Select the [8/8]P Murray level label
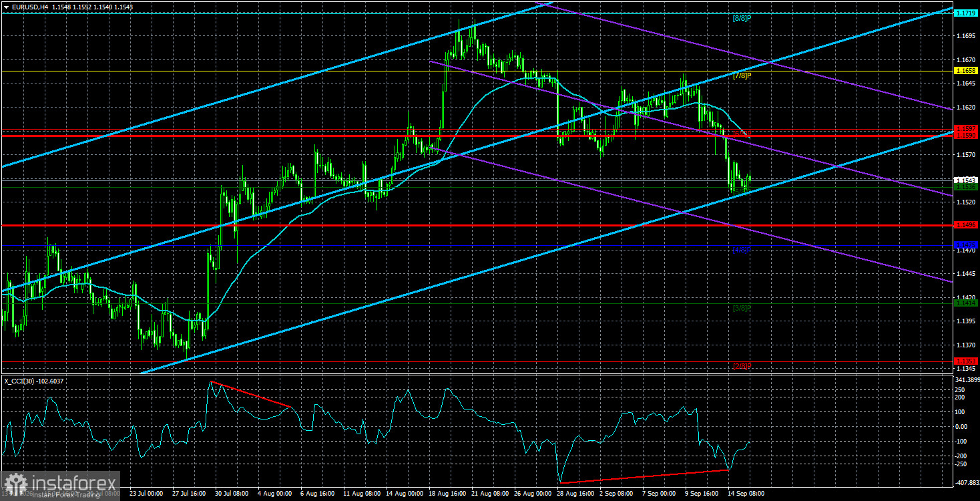The image size is (980, 501). tap(742, 18)
